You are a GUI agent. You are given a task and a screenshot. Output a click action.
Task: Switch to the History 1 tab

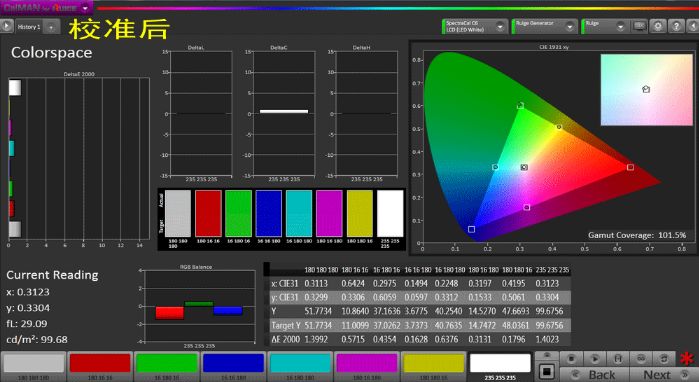pos(29,27)
